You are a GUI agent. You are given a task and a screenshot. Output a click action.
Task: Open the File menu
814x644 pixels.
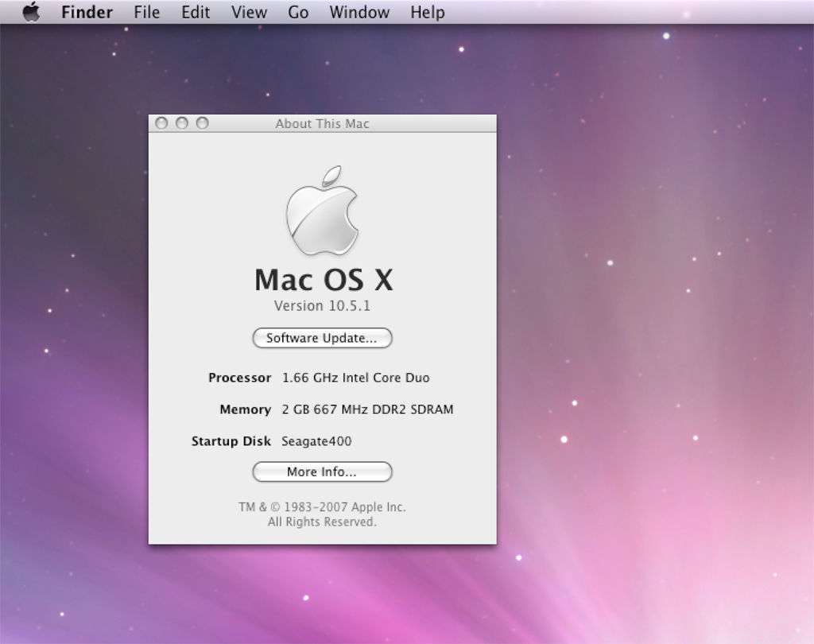147,12
